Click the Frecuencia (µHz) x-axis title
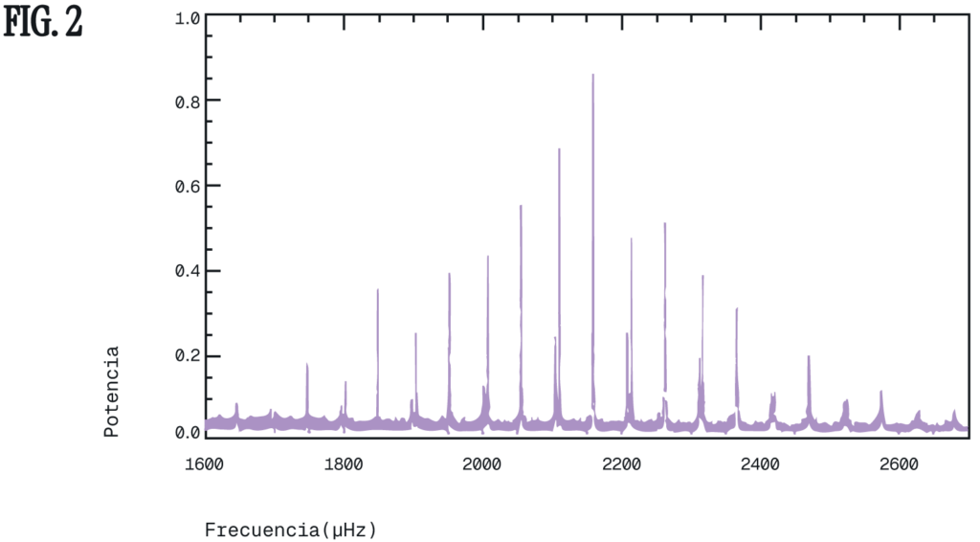The height and width of the screenshot is (542, 980). [x=290, y=529]
